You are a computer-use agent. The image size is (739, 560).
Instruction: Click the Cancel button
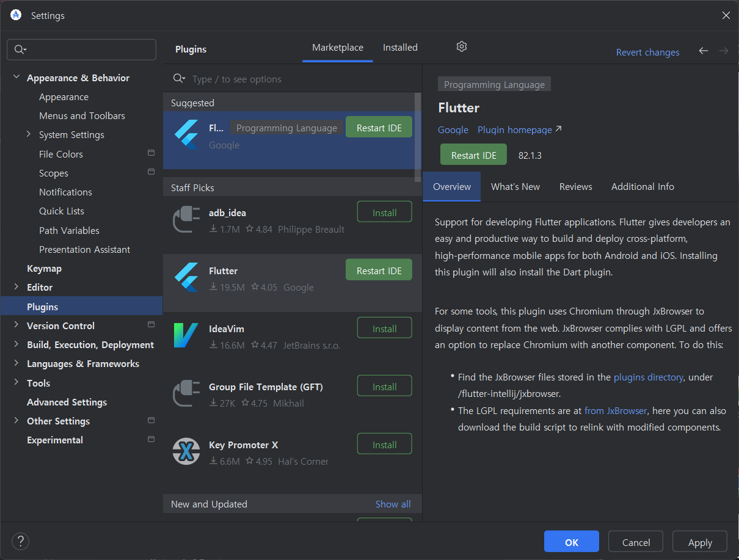pyautogui.click(x=636, y=542)
